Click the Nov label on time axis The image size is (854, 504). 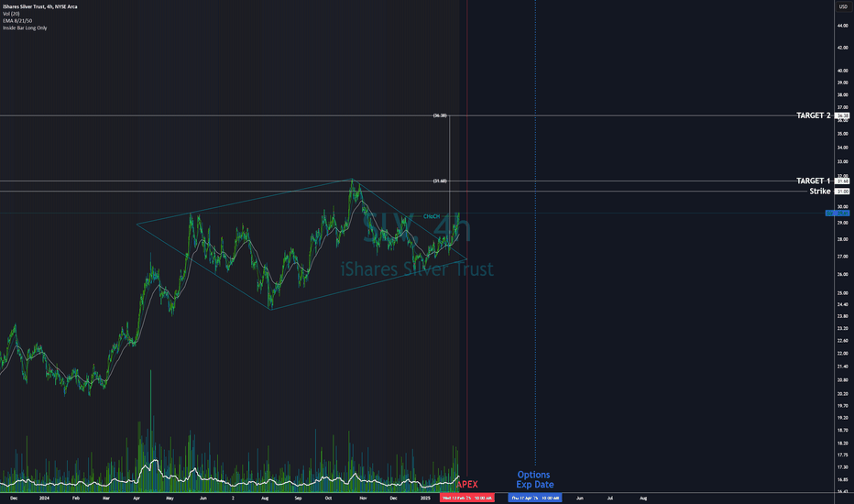point(363,498)
